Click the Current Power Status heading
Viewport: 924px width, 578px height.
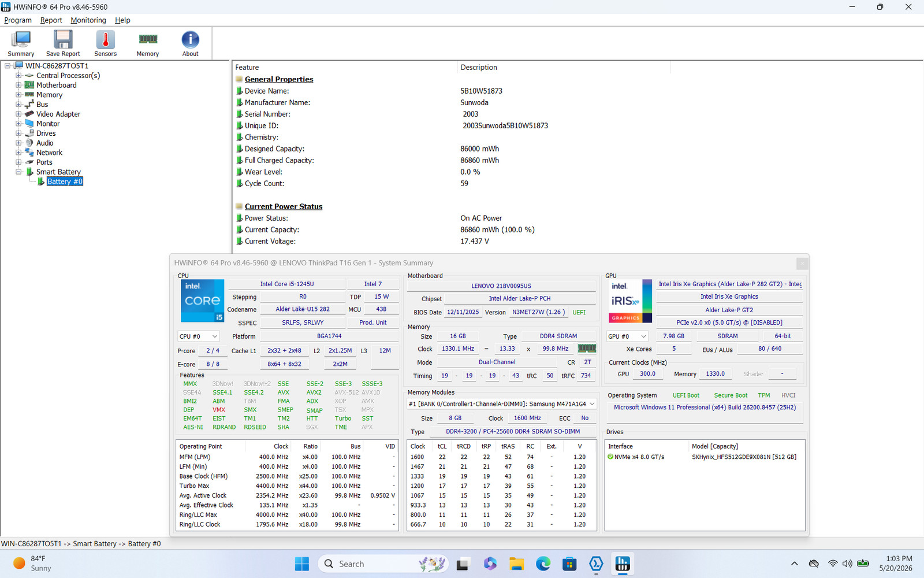coord(284,206)
